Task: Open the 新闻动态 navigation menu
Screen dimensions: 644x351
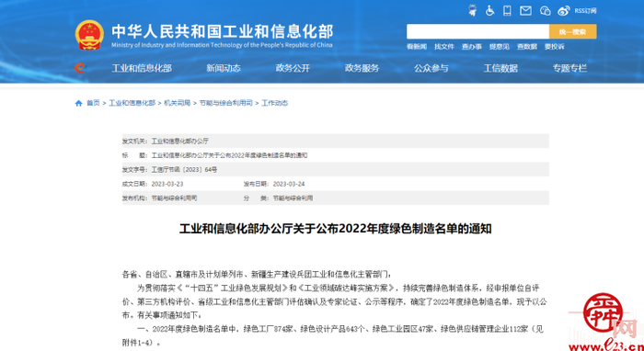Action: click(224, 69)
